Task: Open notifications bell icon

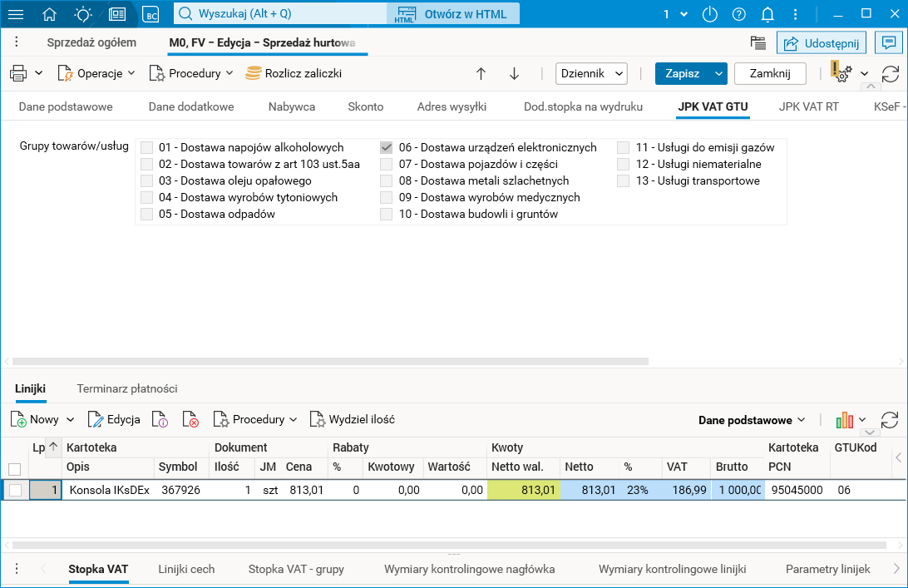Action: click(767, 14)
